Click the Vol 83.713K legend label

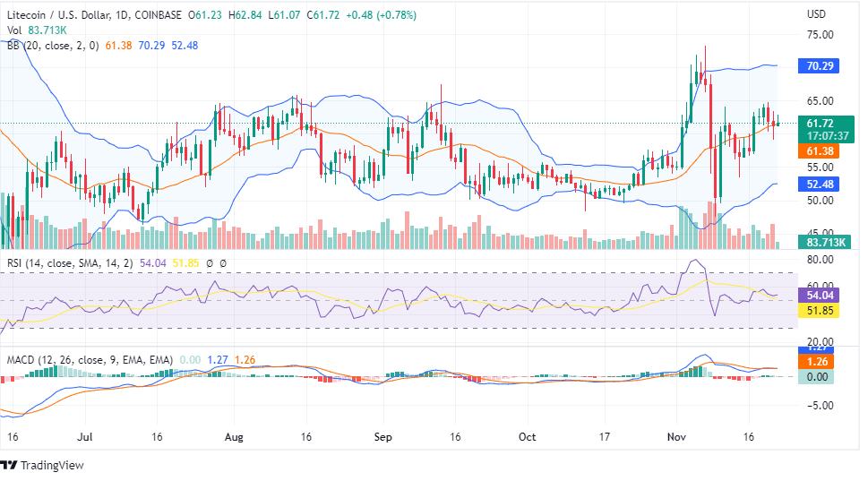coord(37,30)
